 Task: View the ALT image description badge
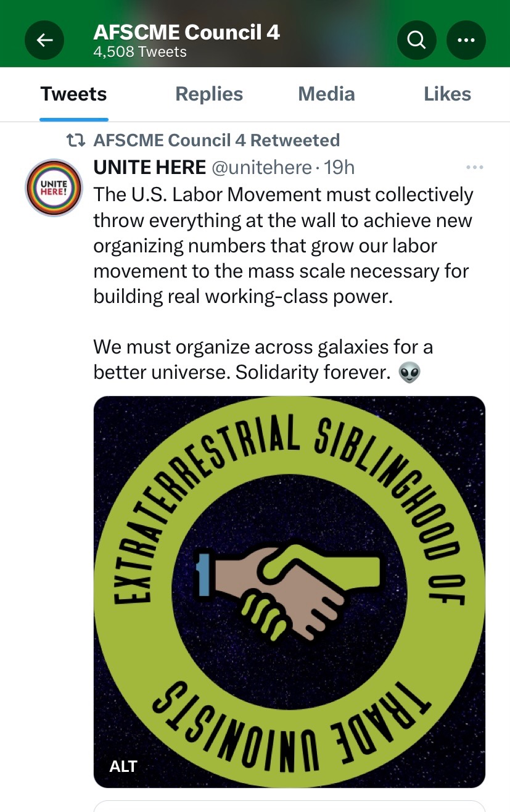tap(123, 766)
